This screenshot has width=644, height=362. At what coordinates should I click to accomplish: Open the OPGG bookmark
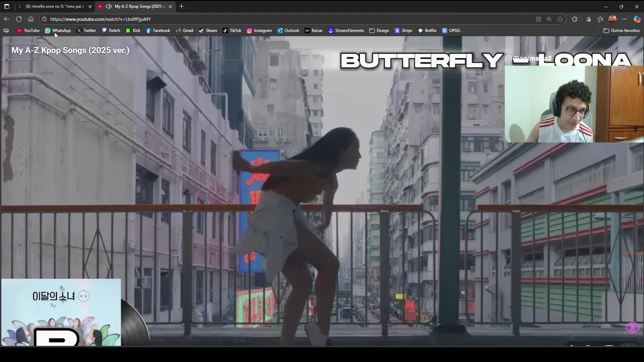451,31
